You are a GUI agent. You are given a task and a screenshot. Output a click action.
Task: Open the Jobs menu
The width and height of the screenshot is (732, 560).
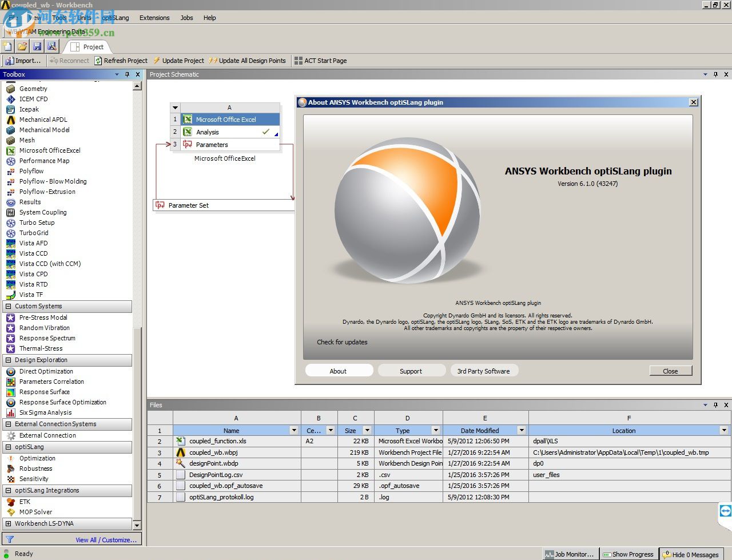point(187,18)
